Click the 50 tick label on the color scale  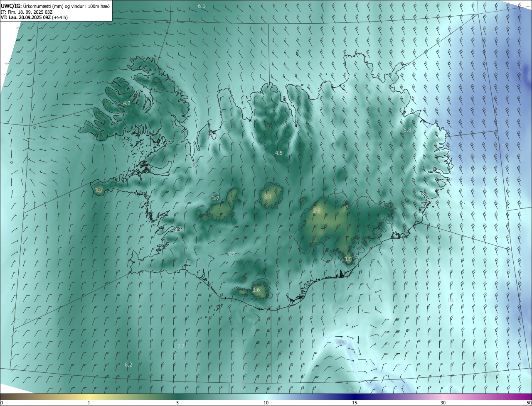(x=529, y=403)
